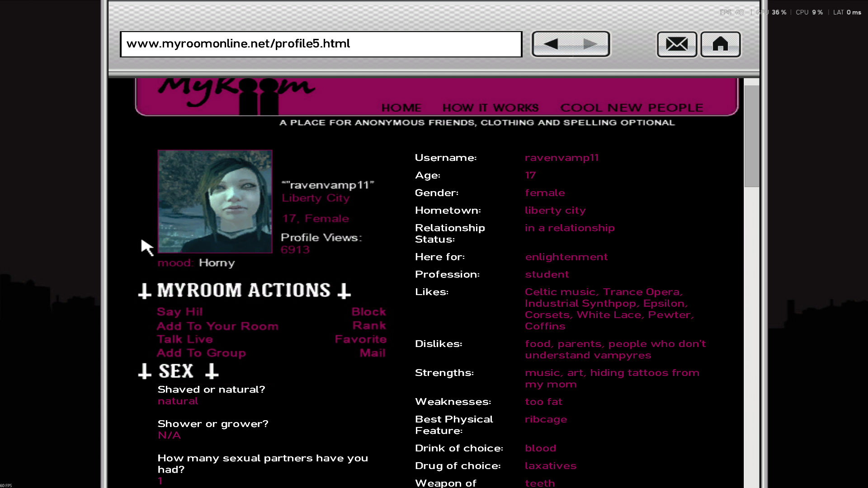The width and height of the screenshot is (868, 488).
Task: Click the gender value 'female'
Action: point(545,193)
